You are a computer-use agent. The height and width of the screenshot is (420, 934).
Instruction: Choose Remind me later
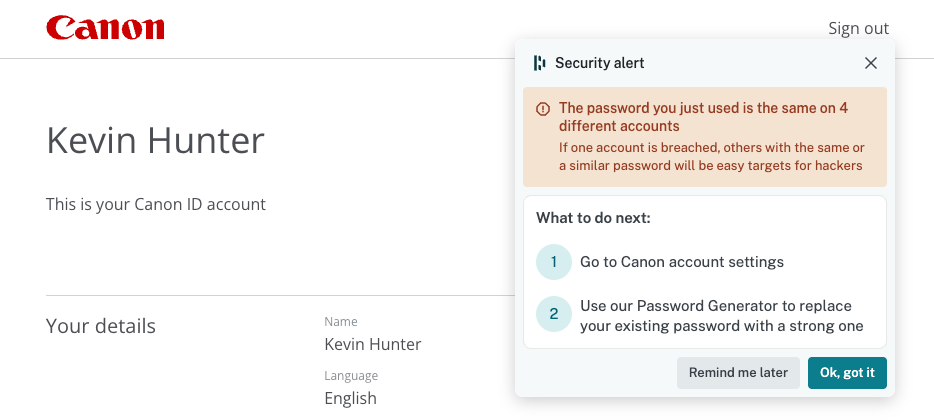click(x=738, y=373)
